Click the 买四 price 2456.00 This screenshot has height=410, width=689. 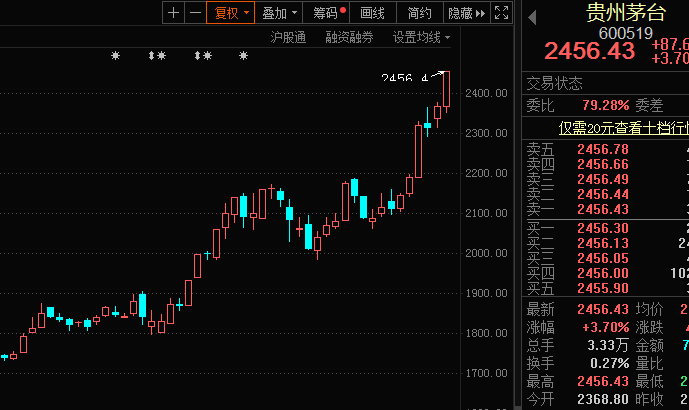tap(603, 273)
